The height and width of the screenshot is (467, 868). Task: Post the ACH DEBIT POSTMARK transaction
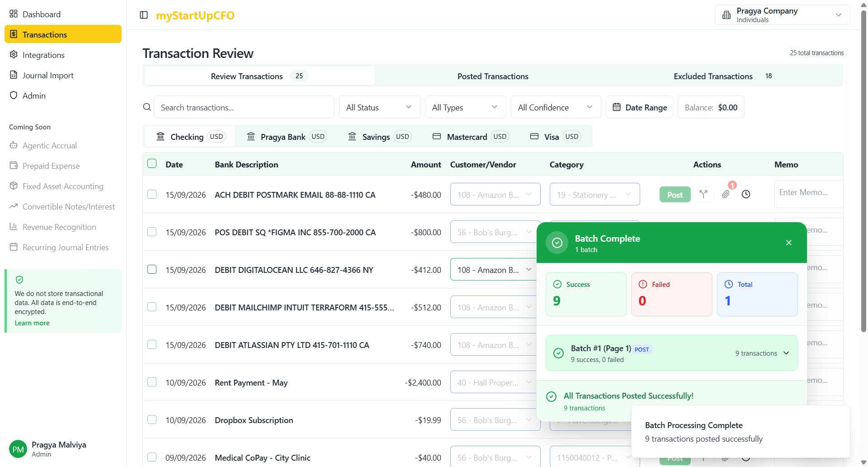[675, 194]
